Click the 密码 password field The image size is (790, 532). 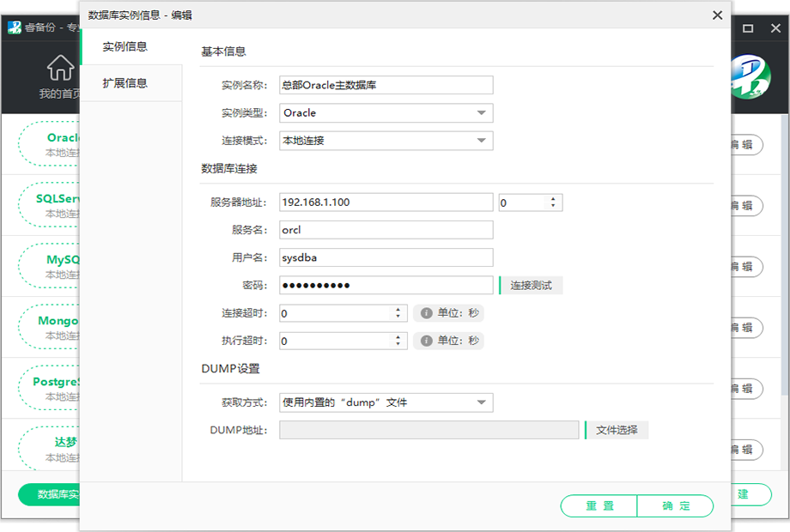pos(386,286)
